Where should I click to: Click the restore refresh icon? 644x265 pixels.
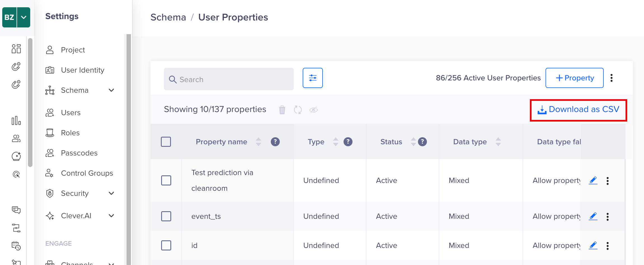(298, 110)
